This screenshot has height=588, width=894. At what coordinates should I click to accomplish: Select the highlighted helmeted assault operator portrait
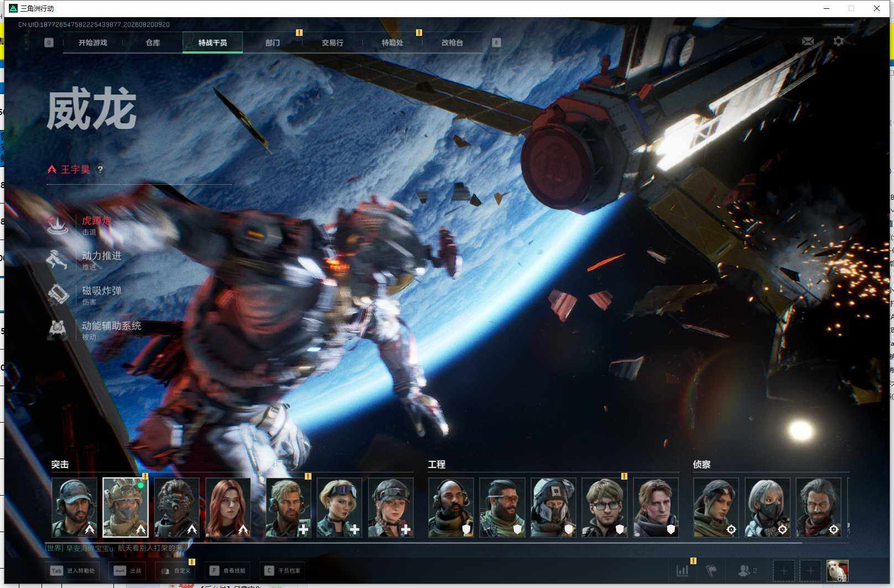126,507
